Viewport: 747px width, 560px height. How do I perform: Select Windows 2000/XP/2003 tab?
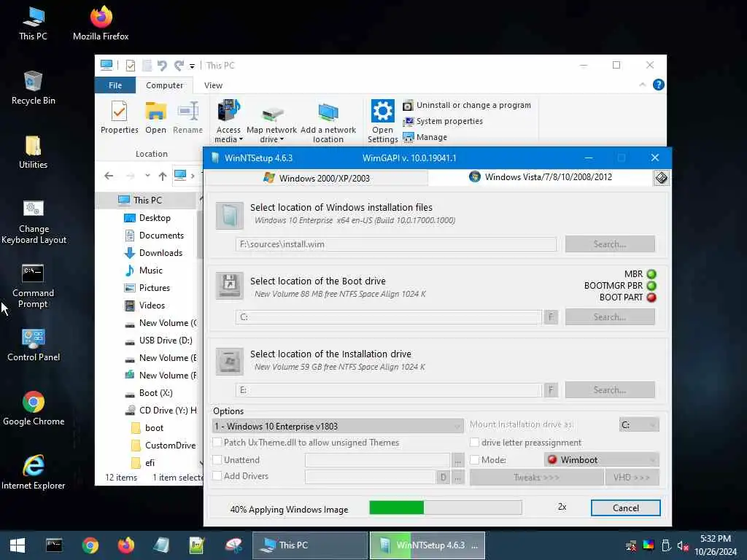pos(317,178)
